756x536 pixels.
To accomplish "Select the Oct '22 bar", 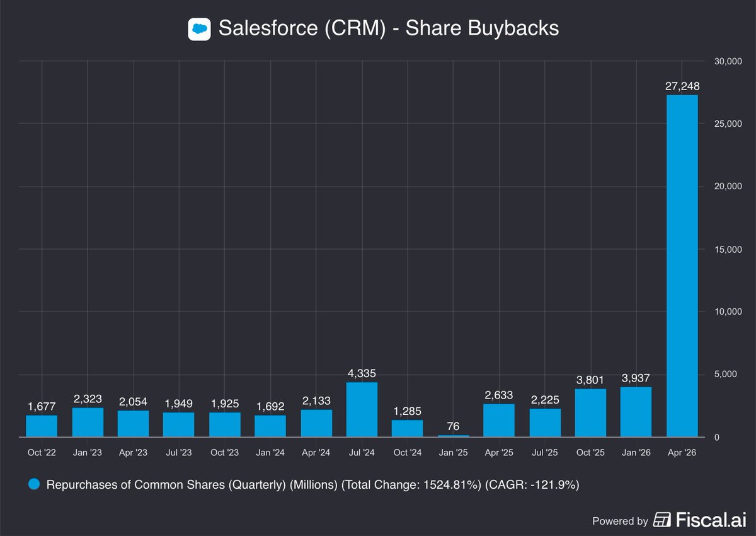I will coord(42,426).
